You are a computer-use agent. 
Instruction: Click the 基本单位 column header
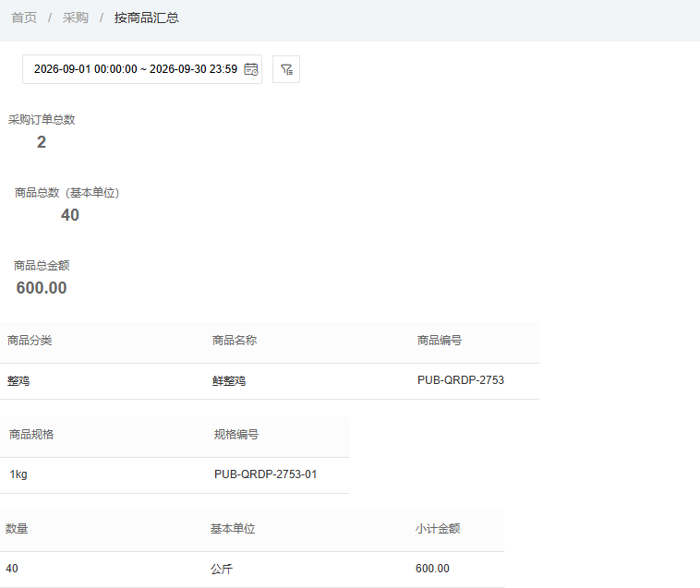coord(233,529)
